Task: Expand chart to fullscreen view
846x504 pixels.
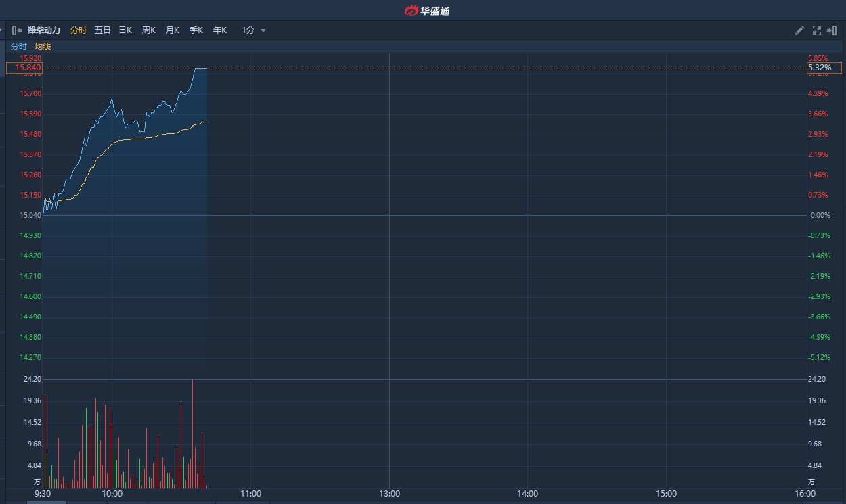Action: tap(816, 30)
